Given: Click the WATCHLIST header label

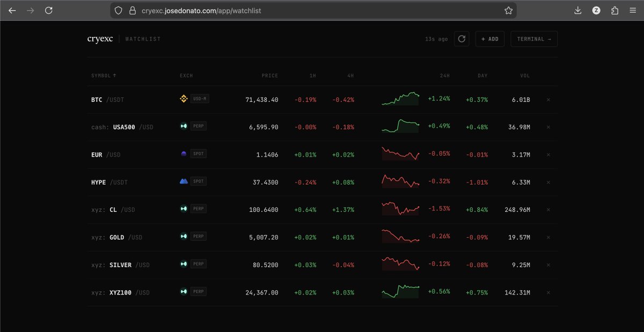Looking at the screenshot, I should [143, 39].
